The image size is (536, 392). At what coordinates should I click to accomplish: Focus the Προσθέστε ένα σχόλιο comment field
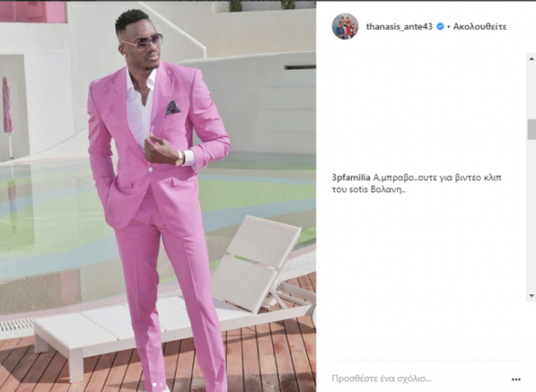(x=382, y=379)
